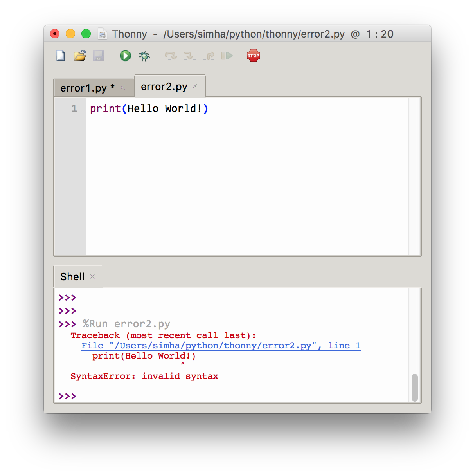Screen dimensions: 475x476
Task: Select the Shell tab
Action: pos(72,277)
